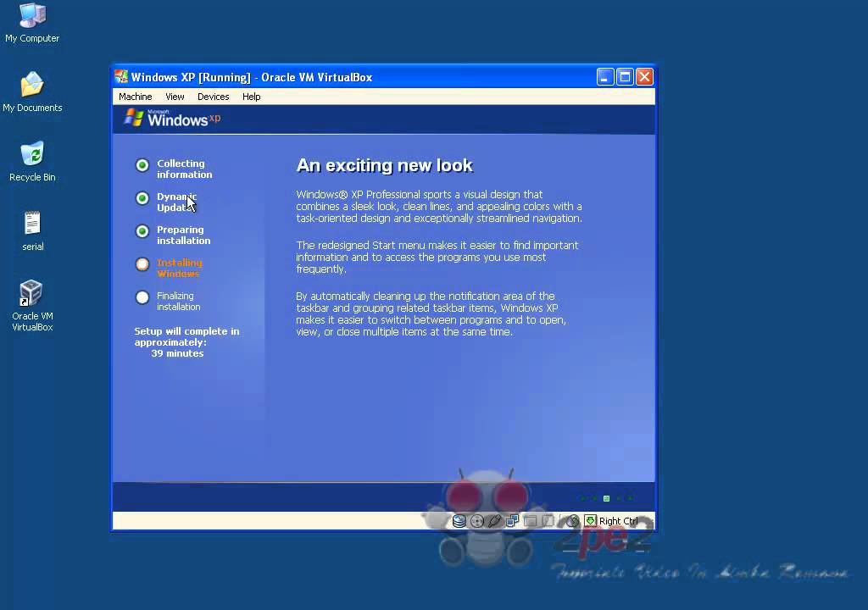Click the '39 minutes' setup time text

177,353
